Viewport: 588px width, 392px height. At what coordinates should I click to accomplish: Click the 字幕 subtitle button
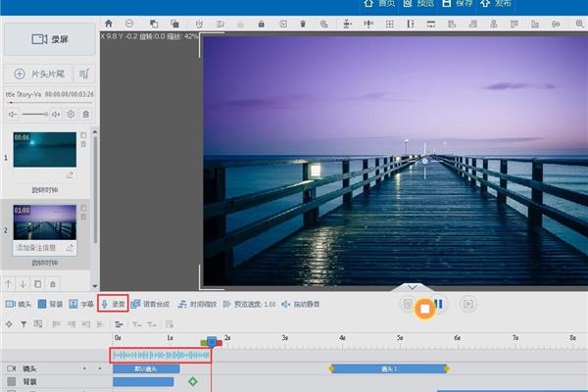(x=81, y=304)
